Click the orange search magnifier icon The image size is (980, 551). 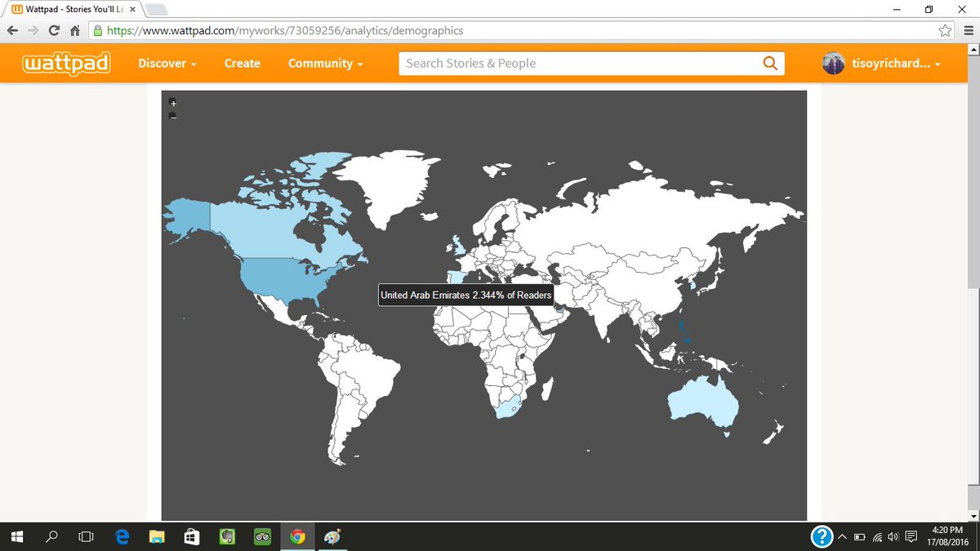(x=769, y=63)
